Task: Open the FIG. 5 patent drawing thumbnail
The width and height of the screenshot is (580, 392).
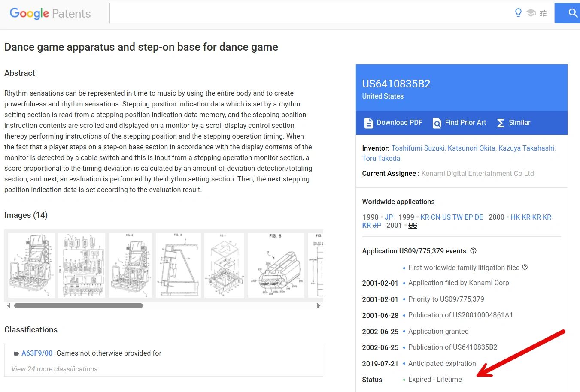Action: point(276,265)
